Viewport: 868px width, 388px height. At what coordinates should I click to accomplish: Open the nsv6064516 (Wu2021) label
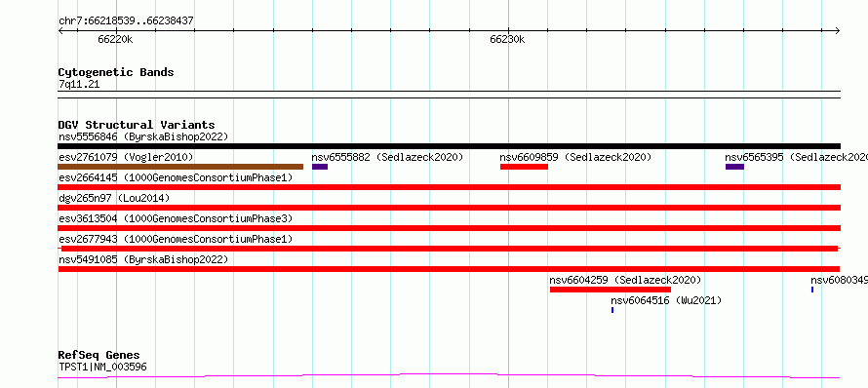pyautogui.click(x=666, y=300)
